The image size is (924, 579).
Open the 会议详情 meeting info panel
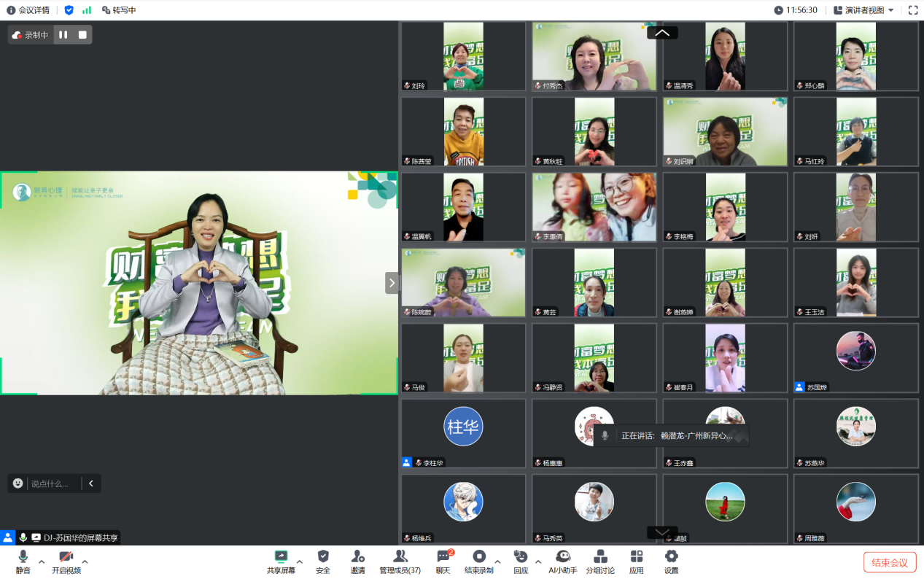28,10
